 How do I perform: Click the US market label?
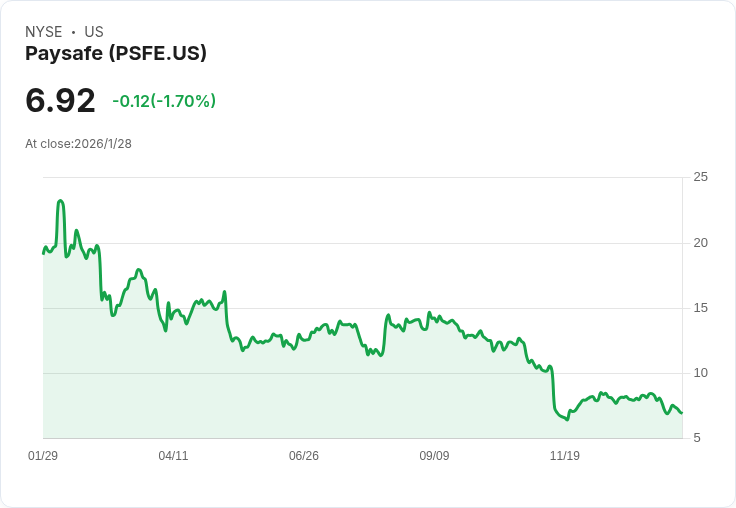94,32
